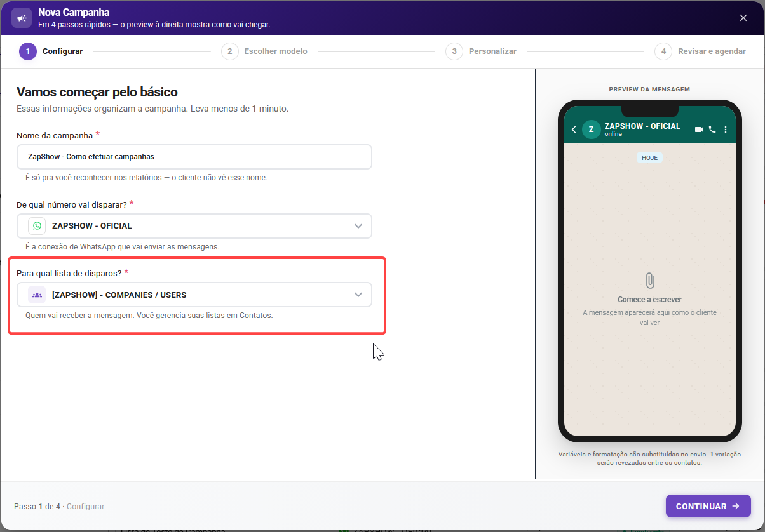The image size is (765, 532).
Task: Click the PREVIEW DA MENSAGEM heading
Action: pos(649,90)
